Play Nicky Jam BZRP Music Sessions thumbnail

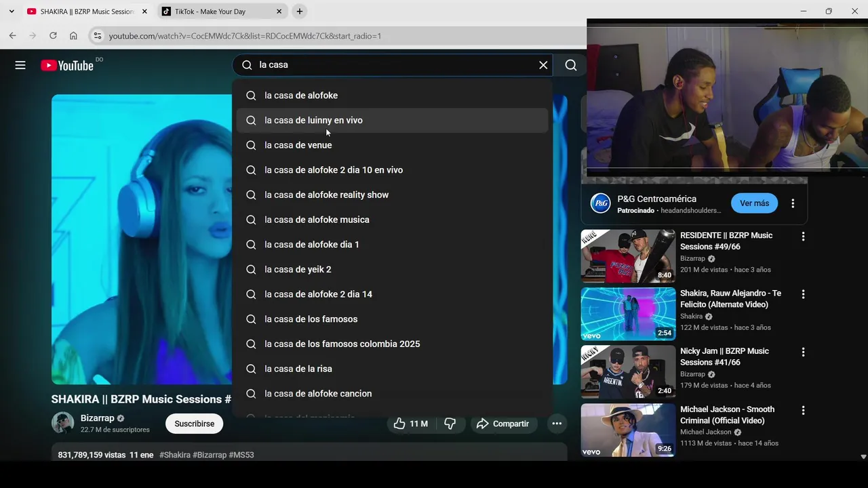(x=628, y=371)
